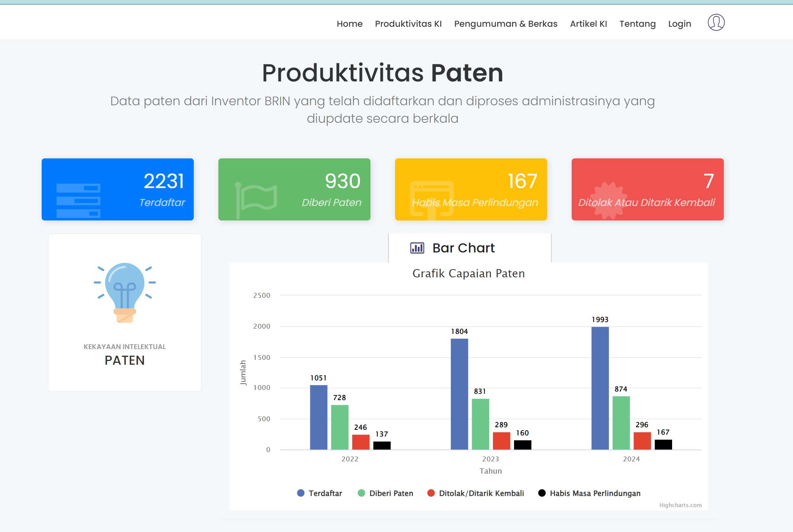The image size is (793, 532).
Task: Click the 2023 green bar labeled 831
Action: point(481,424)
